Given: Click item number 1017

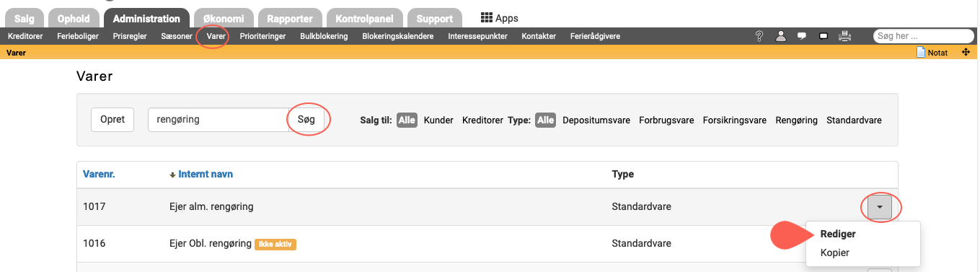Looking at the screenshot, I should pyautogui.click(x=94, y=207).
